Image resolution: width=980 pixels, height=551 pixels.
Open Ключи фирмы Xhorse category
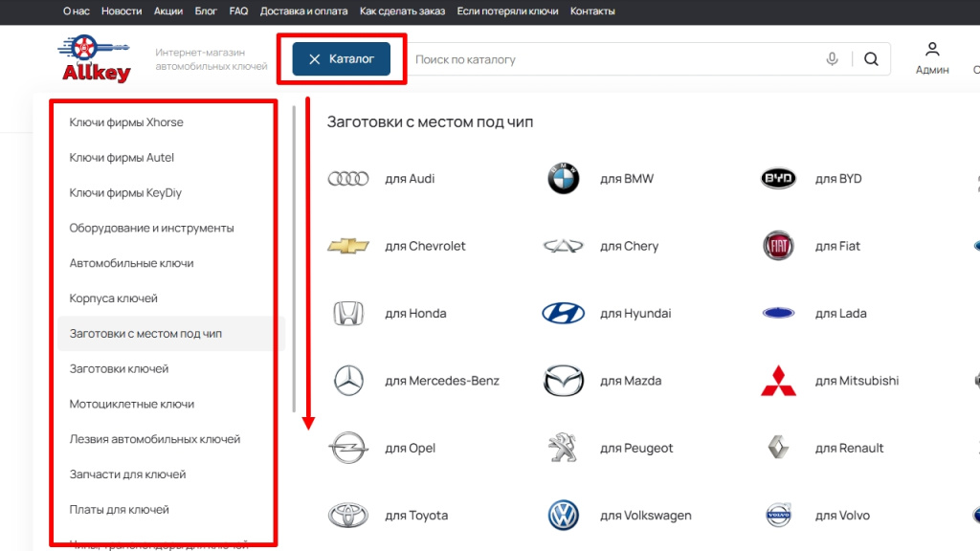[x=126, y=122]
